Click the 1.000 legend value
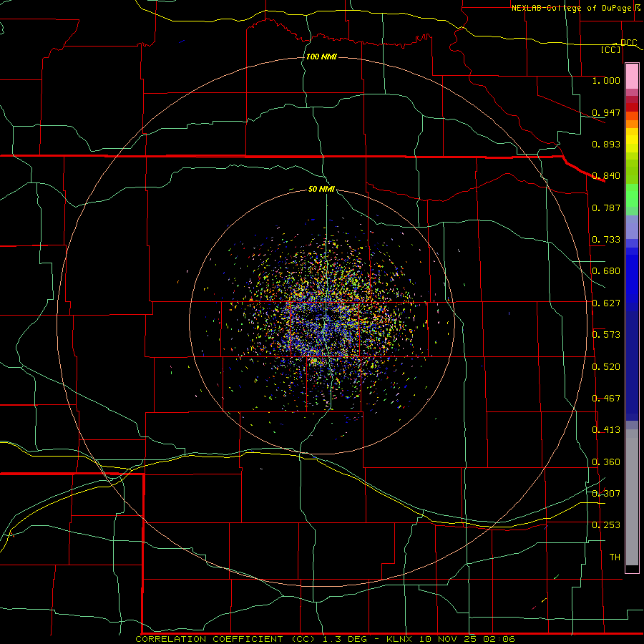The width and height of the screenshot is (644, 644). coord(606,80)
